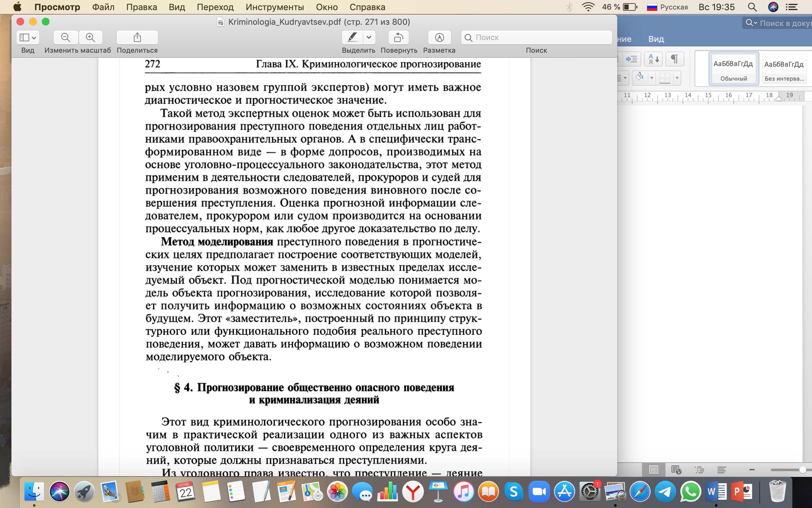Zoom in using the plus magnifier
Screen dimensions: 812x508
pyautogui.click(x=91, y=37)
